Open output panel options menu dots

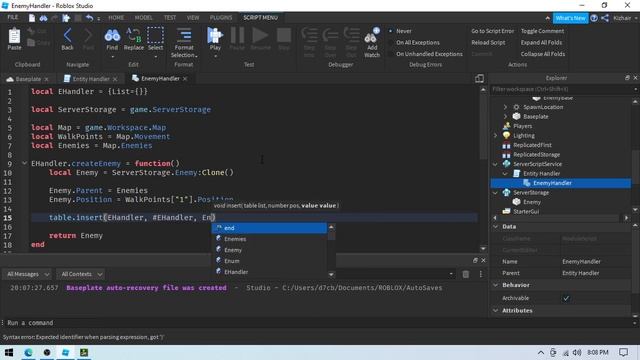(481, 274)
